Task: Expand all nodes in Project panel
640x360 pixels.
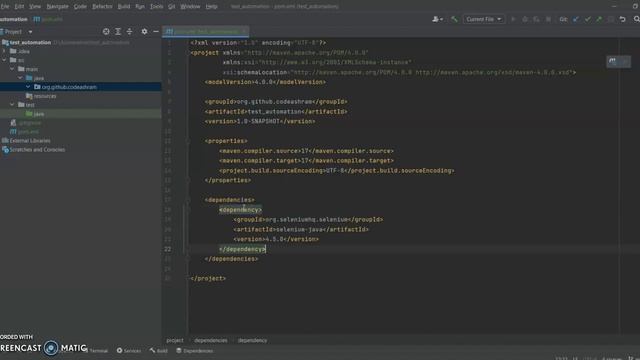Action: pyautogui.click(x=118, y=31)
